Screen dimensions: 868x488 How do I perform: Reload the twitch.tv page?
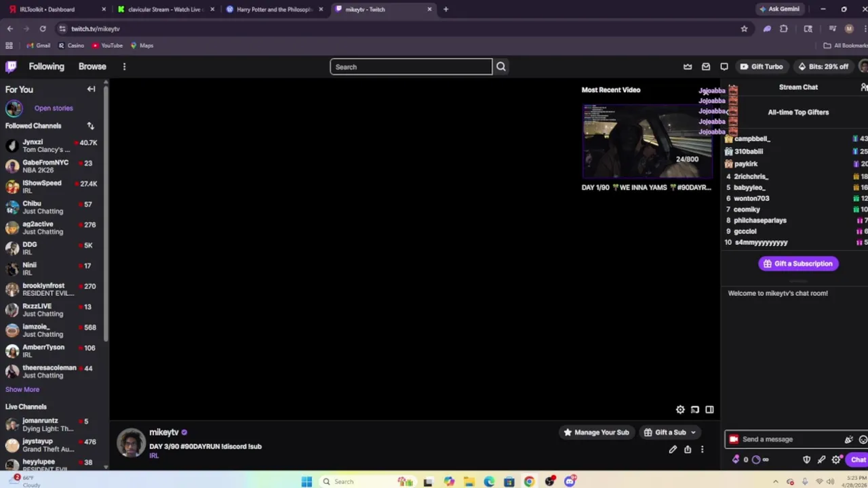coord(43,28)
